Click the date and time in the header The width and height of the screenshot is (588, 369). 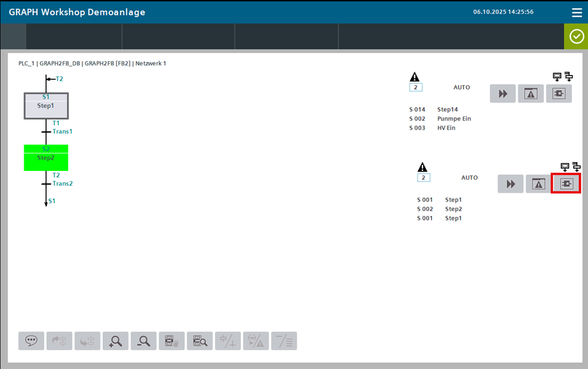coord(503,12)
